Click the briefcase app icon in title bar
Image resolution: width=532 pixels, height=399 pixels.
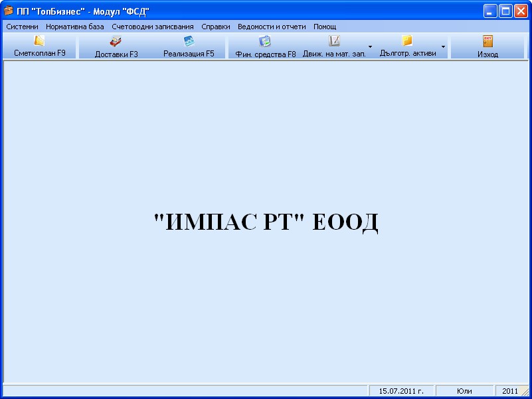pyautogui.click(x=9, y=11)
